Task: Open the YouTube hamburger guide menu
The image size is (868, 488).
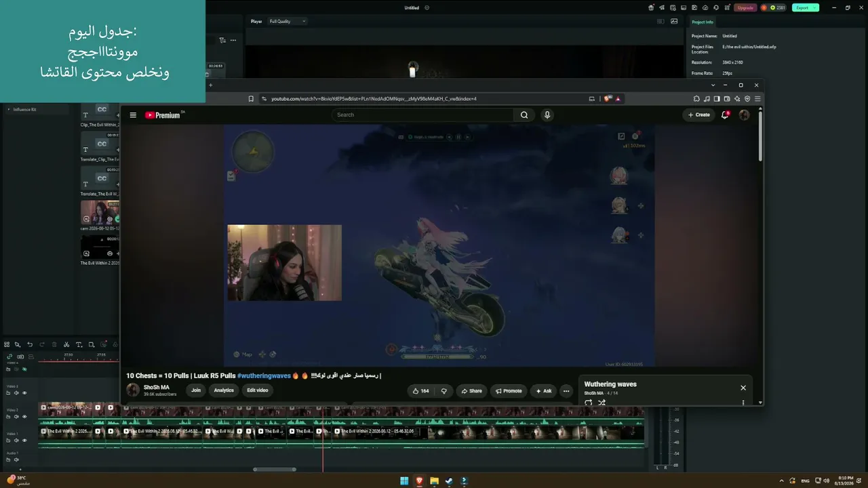Action: pyautogui.click(x=133, y=115)
